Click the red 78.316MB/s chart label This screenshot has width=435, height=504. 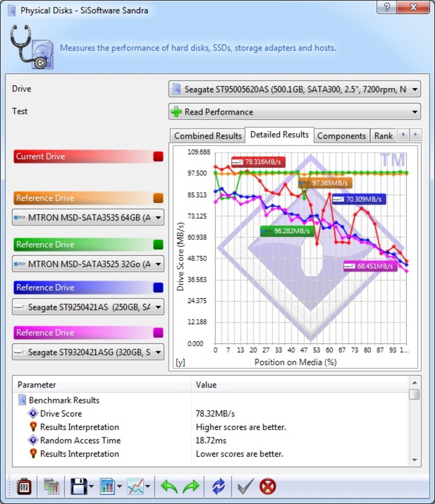pos(258,162)
